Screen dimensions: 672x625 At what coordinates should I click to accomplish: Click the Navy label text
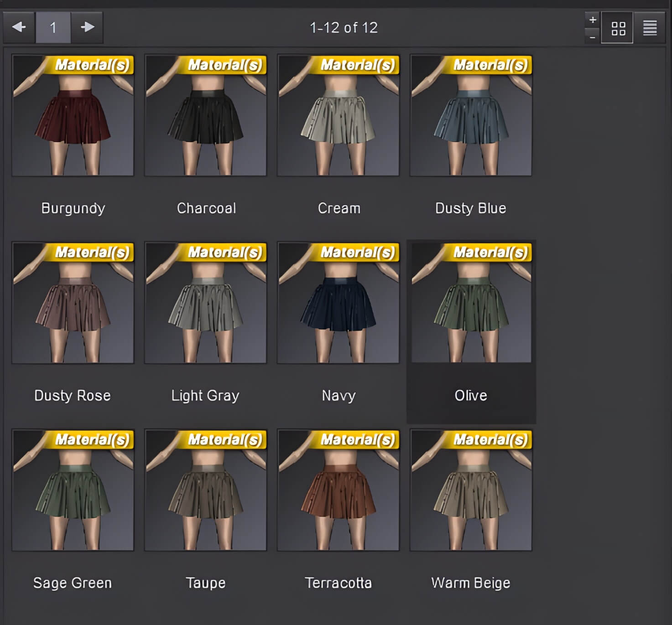tap(339, 396)
